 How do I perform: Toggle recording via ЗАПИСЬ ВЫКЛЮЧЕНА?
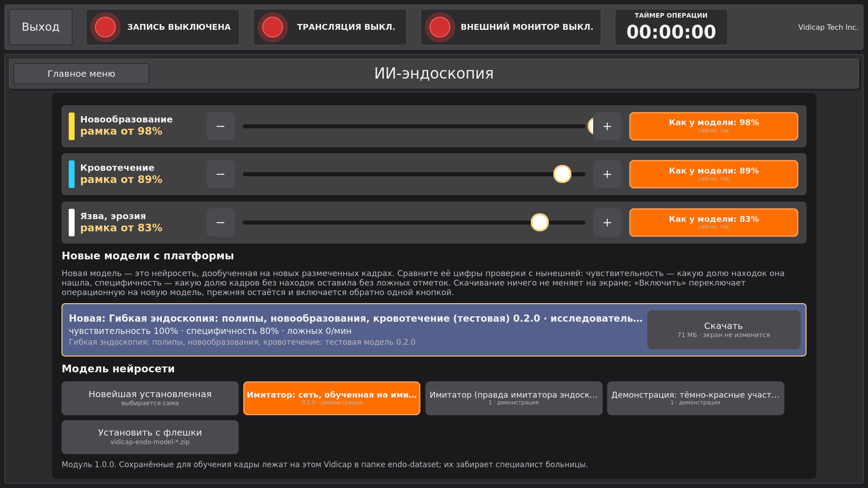tap(163, 27)
